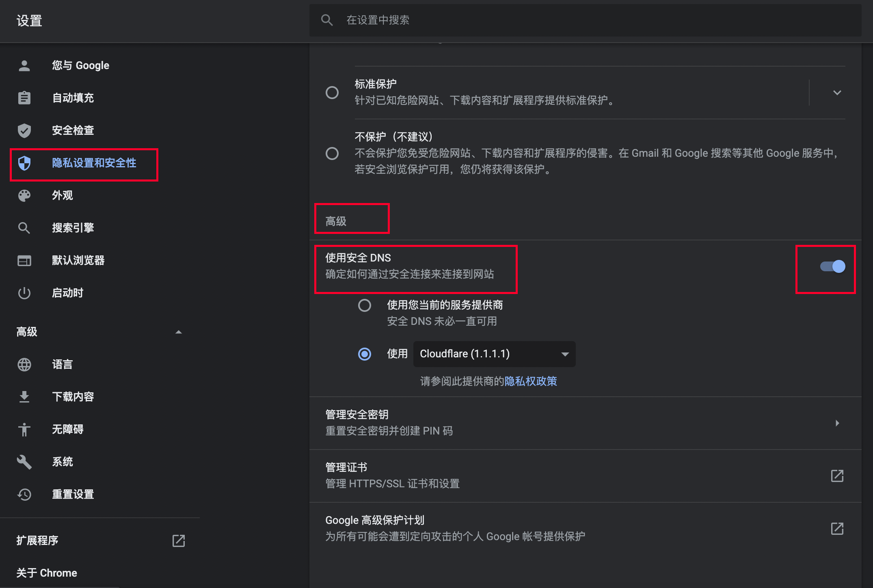Click the Google 高级保护计划 row
Screen dimensions: 873x588
585,528
